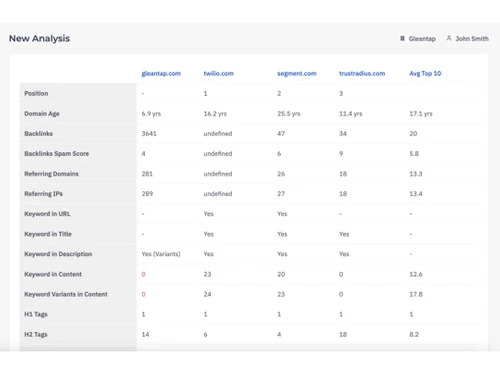Open the Gleantap project link
Image resolution: width=500 pixels, height=375 pixels.
[422, 39]
